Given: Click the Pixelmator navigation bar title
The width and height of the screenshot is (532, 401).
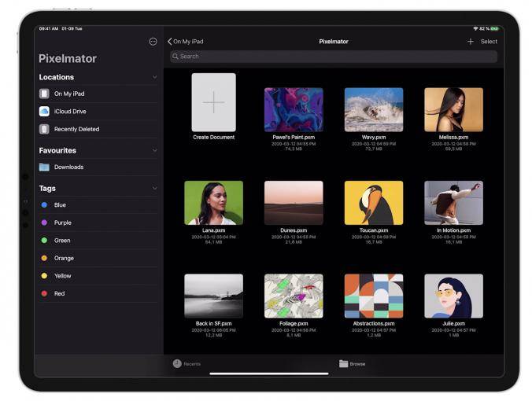Looking at the screenshot, I should [x=334, y=42].
